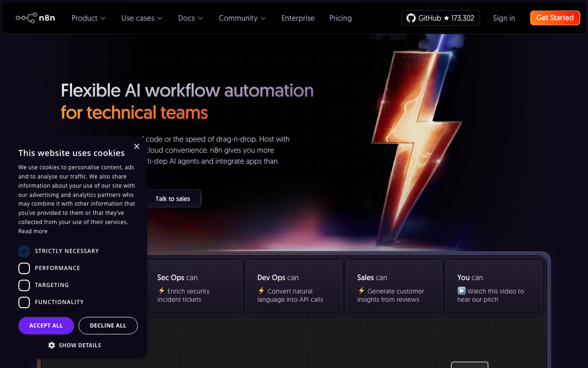Click lightning icon in Sales card
588x368 pixels.
tap(362, 291)
